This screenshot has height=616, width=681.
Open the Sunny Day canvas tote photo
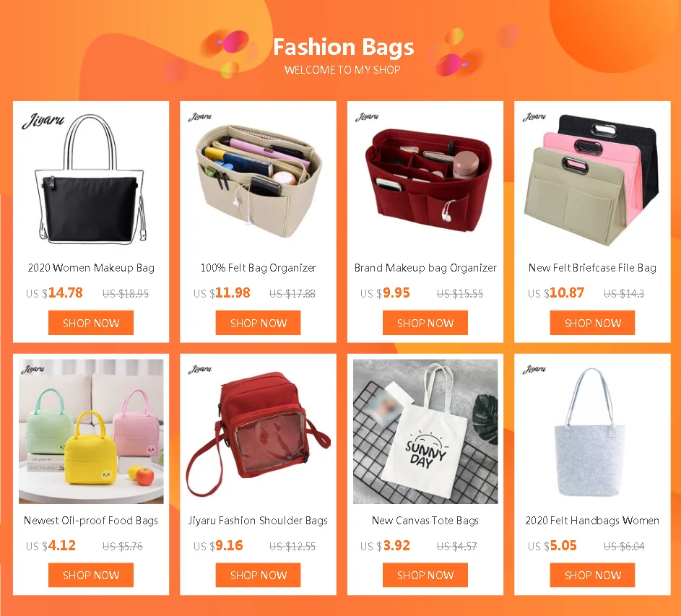pos(425,431)
